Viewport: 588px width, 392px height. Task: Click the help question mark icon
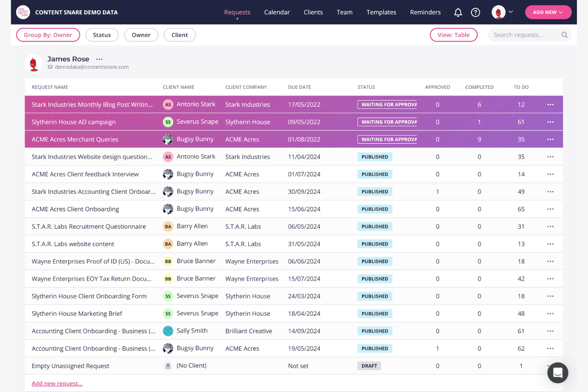pyautogui.click(x=476, y=12)
